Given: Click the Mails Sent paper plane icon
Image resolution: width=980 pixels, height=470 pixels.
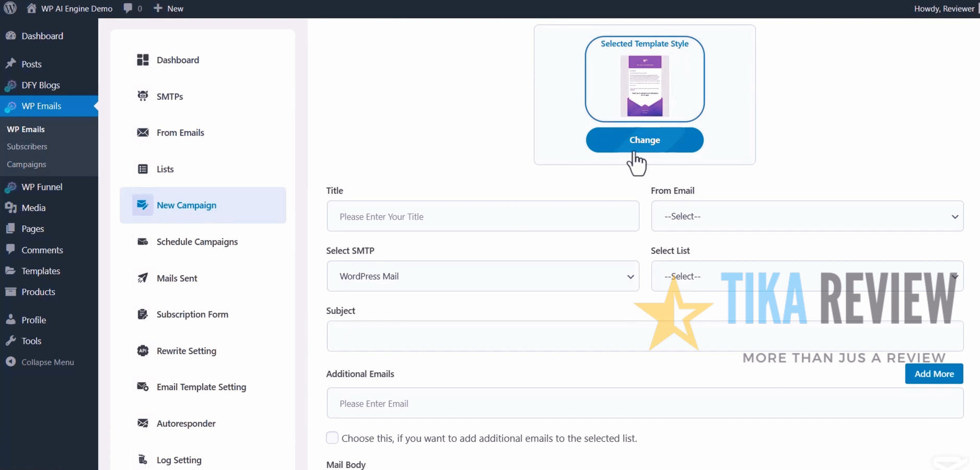Looking at the screenshot, I should (143, 278).
